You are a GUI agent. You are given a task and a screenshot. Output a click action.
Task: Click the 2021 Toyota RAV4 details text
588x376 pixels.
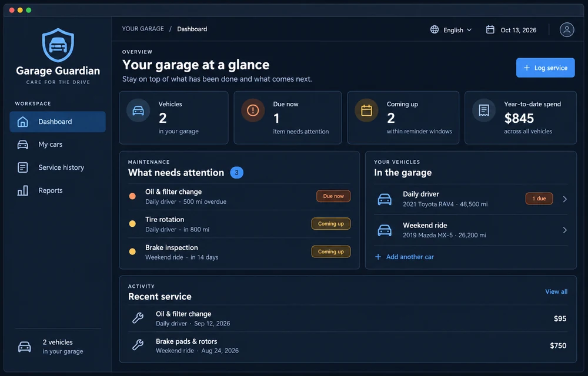pos(445,204)
